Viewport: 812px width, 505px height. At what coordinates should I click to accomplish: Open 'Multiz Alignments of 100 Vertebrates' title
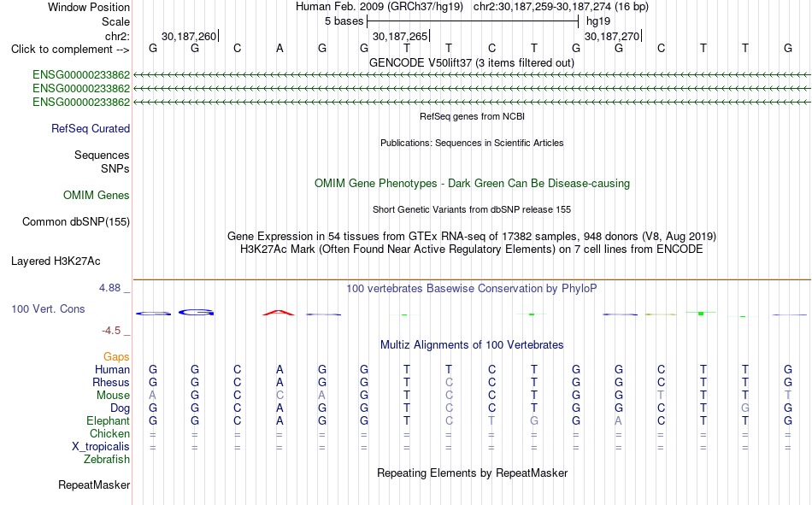[x=472, y=345]
